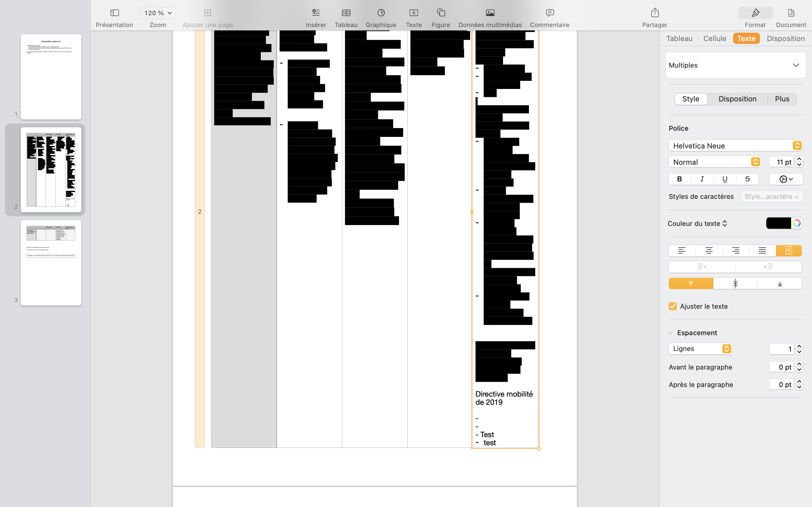The height and width of the screenshot is (507, 812).
Task: Open the Helvetica Neue font dropdown
Action: [x=735, y=146]
